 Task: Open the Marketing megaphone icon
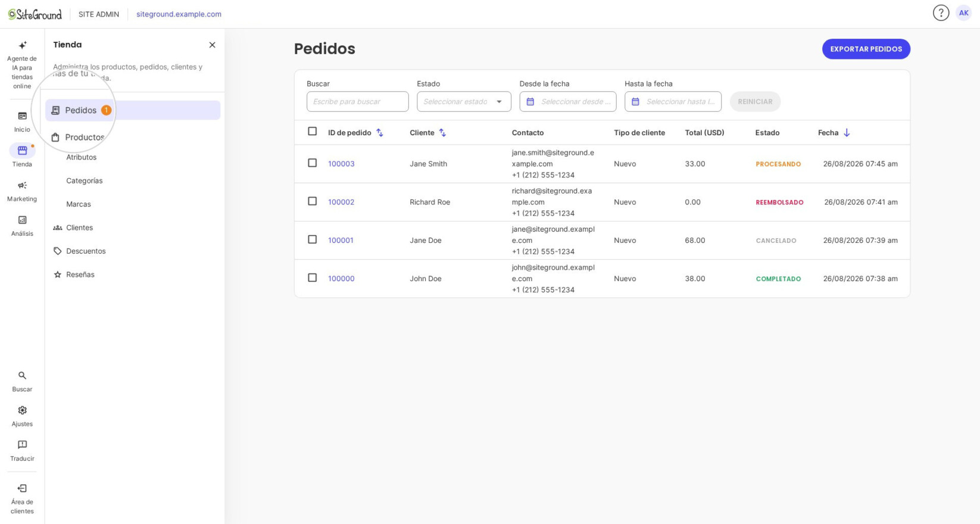click(x=22, y=185)
